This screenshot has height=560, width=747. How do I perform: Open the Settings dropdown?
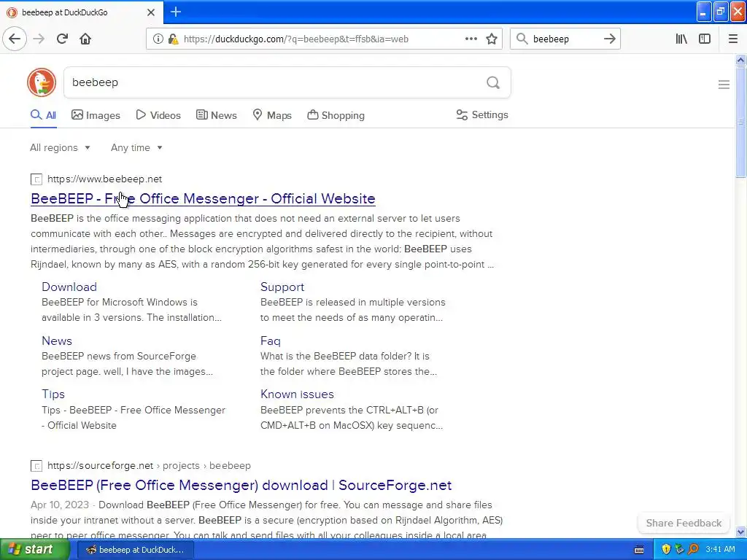pos(482,114)
